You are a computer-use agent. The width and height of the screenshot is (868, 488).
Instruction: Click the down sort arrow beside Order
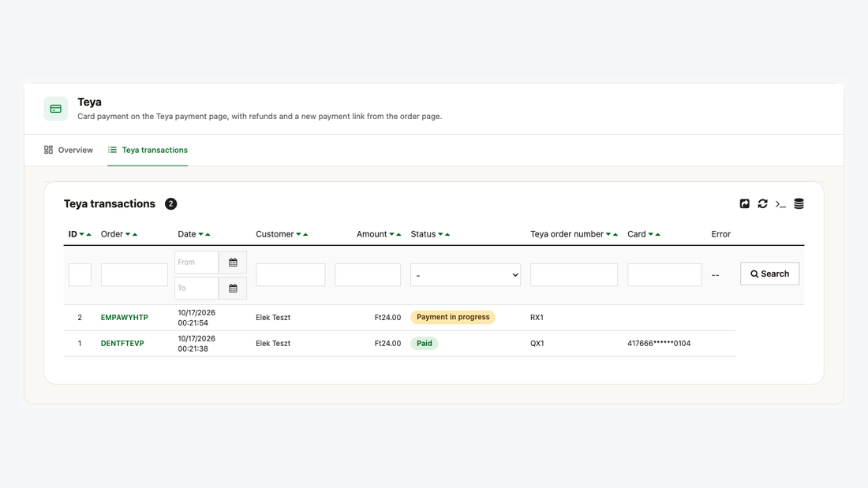coord(128,234)
